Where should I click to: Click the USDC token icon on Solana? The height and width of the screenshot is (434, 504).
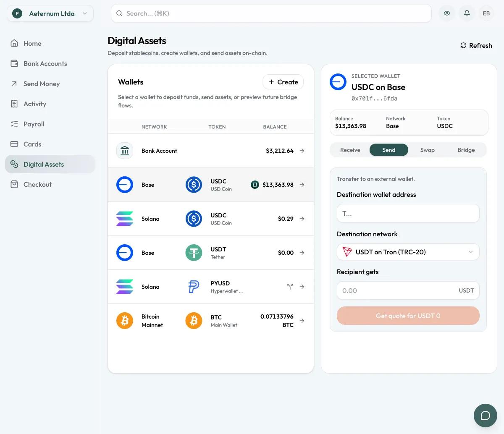coord(194,219)
